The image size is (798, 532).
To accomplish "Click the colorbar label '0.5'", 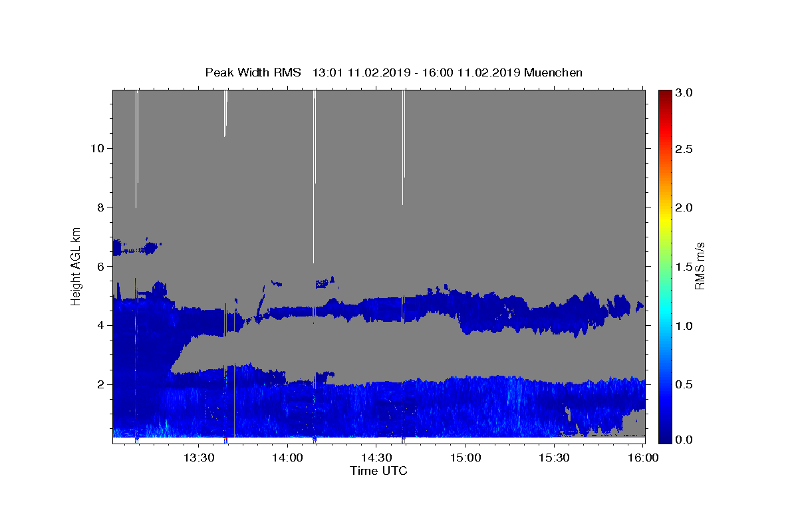I will point(684,384).
